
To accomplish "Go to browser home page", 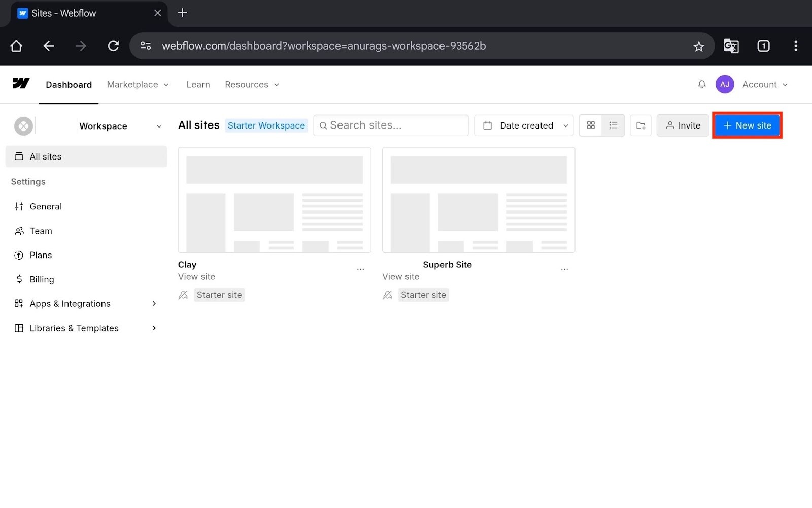I will [16, 46].
